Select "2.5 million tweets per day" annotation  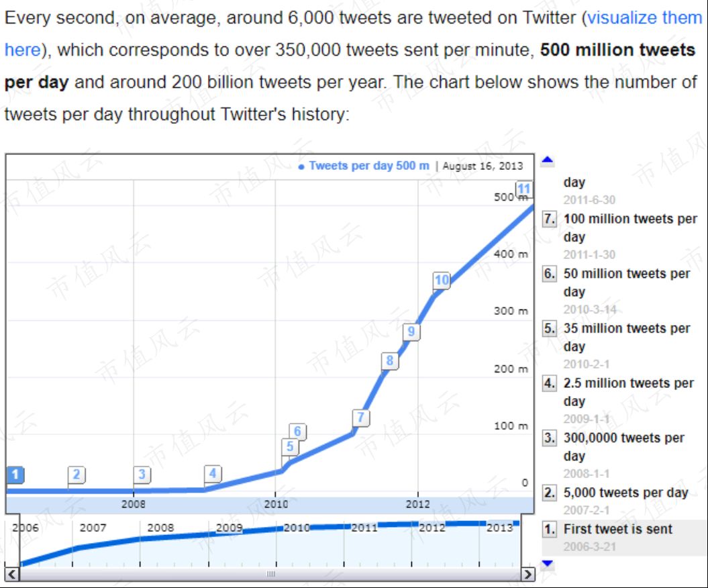pyautogui.click(x=628, y=383)
